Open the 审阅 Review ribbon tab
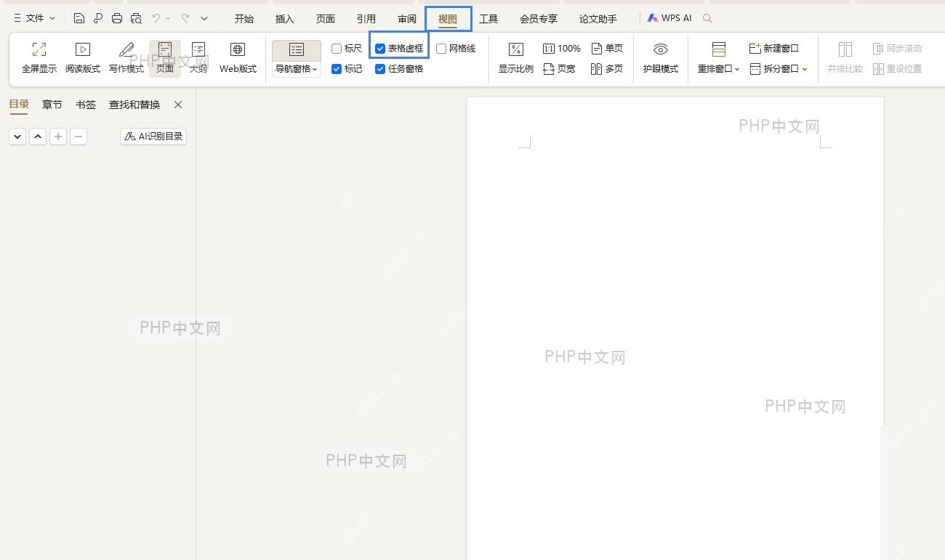Screen dimensions: 945x560 [407, 19]
